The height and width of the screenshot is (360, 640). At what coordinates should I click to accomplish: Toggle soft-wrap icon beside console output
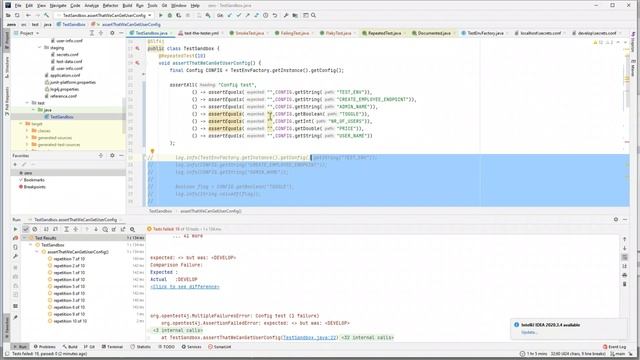click(x=624, y=257)
